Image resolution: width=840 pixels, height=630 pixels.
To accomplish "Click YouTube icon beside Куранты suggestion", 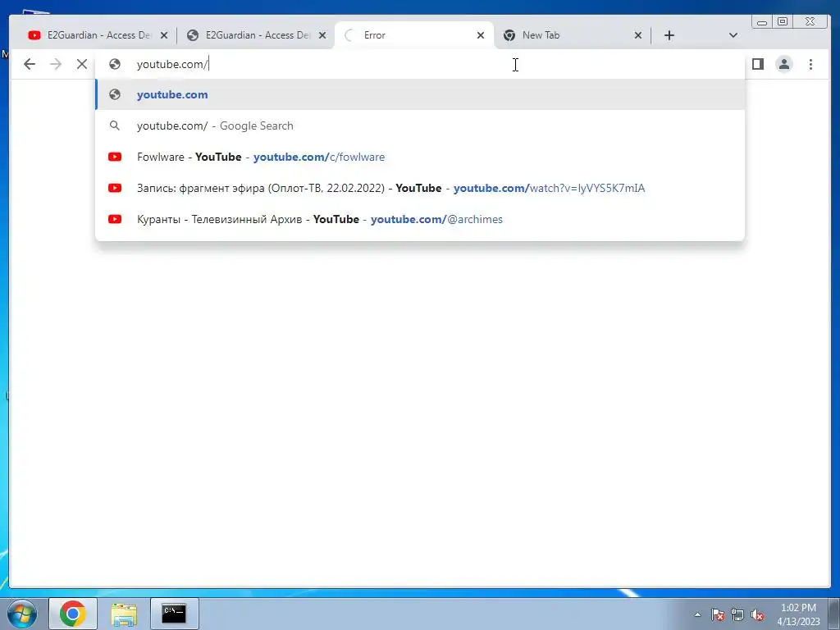I will [115, 219].
